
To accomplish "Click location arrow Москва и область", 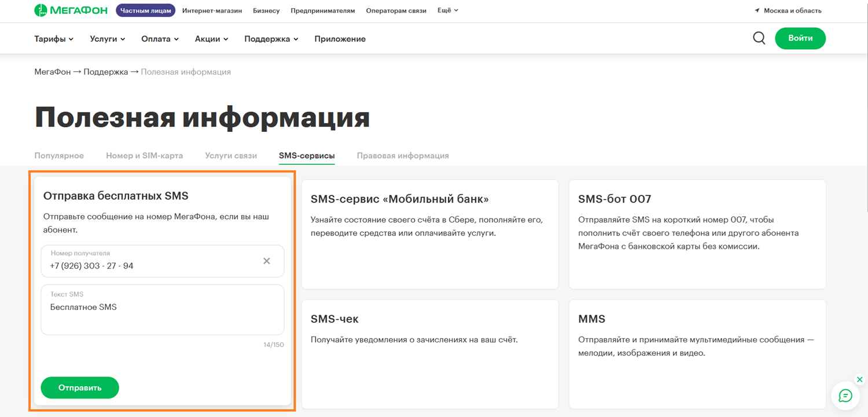I will click(788, 10).
